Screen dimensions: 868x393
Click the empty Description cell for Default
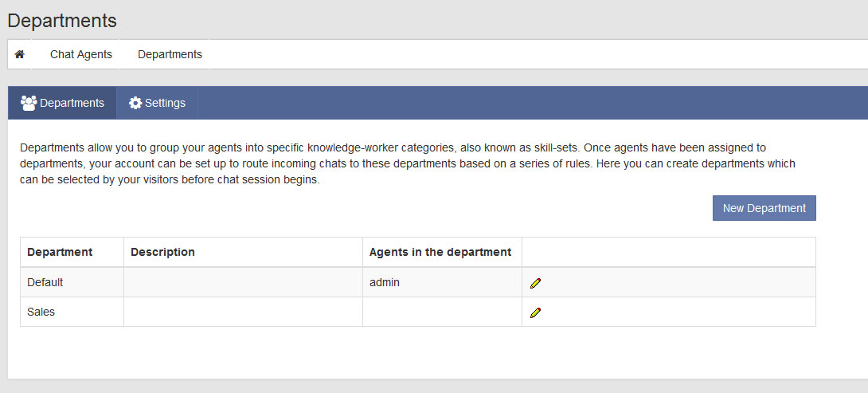click(243, 282)
